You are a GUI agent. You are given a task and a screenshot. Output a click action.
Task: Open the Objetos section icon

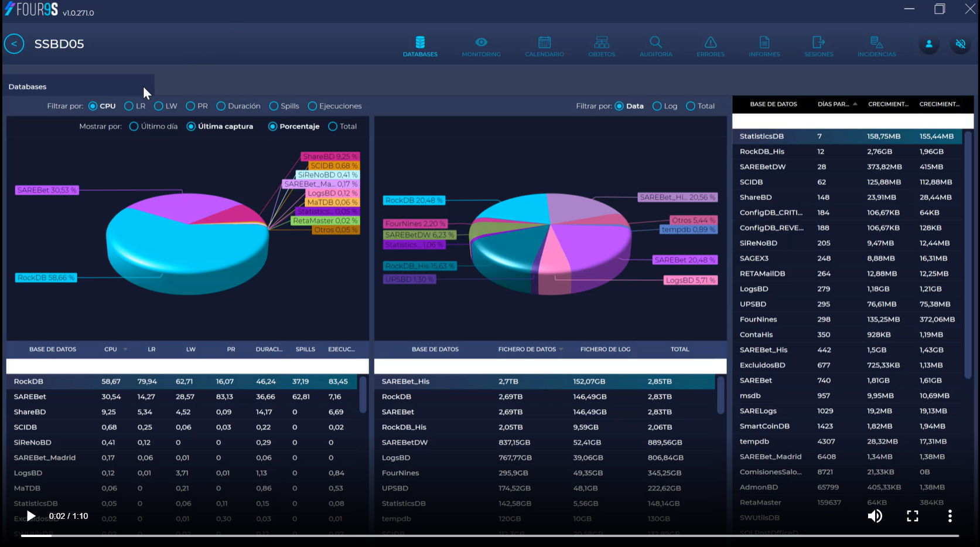(602, 42)
